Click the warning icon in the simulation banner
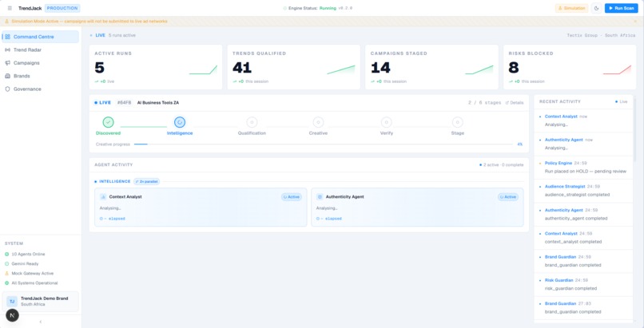This screenshot has height=328, width=644. [7, 22]
